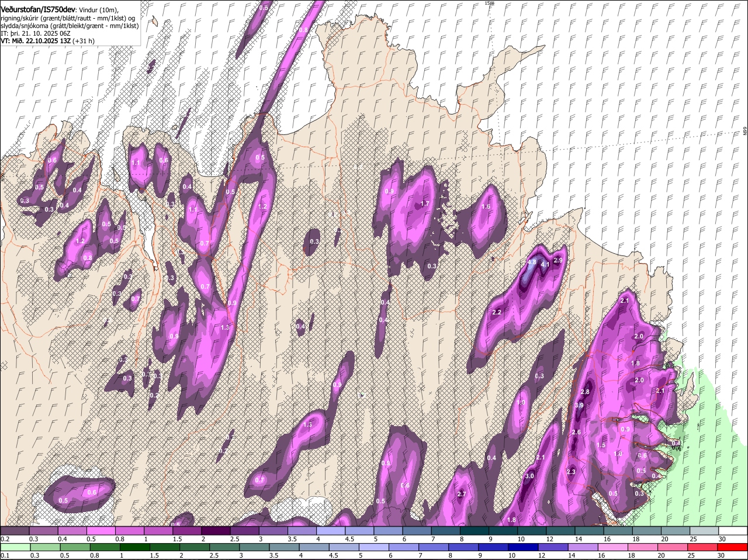Click the 2.6 precipitation value on map
748x560 pixels.
coord(576,432)
